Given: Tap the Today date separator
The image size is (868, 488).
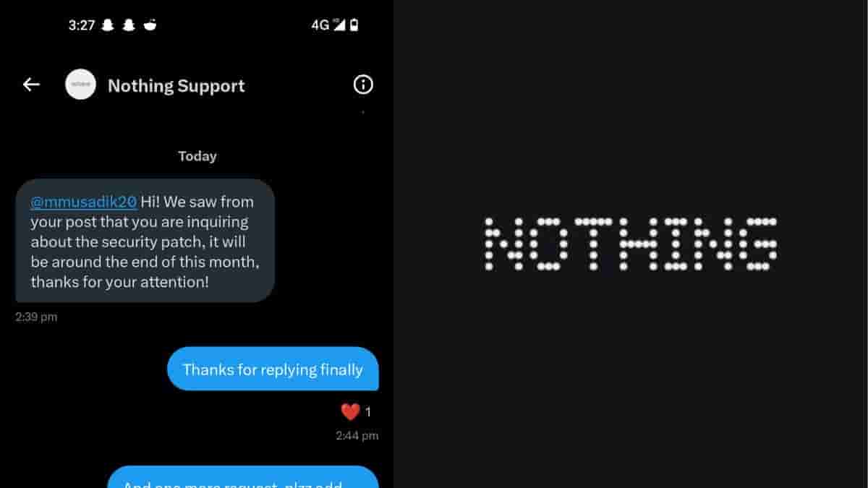Looking at the screenshot, I should (x=197, y=156).
